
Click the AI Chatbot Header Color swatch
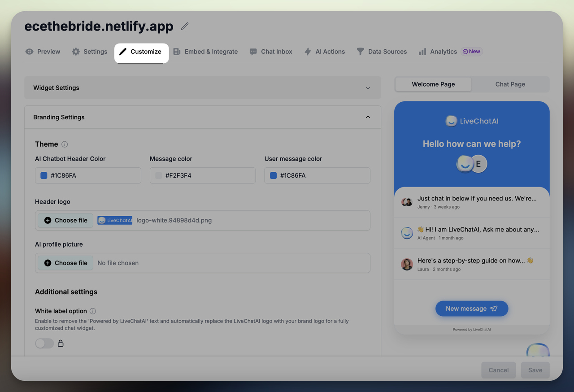44,175
